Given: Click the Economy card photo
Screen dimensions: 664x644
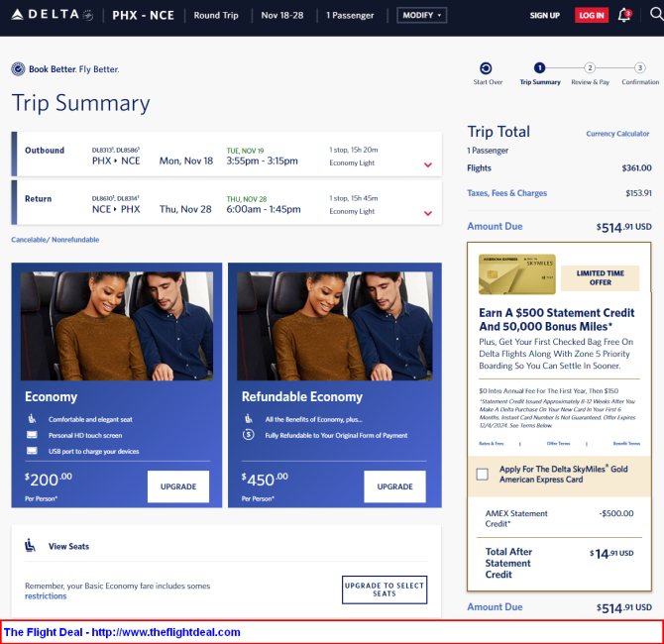Looking at the screenshot, I should [117, 326].
